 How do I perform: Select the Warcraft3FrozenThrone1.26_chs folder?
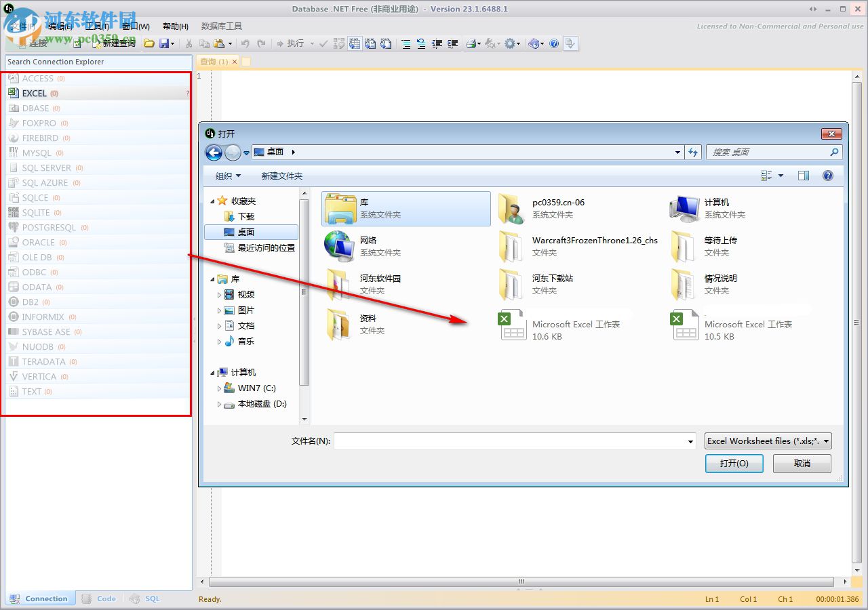coord(578,246)
